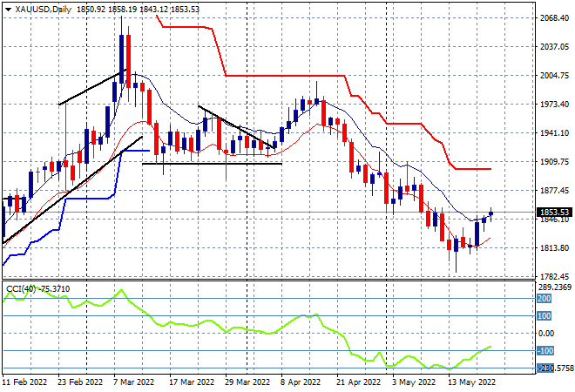Click the 29 Mar 2022 date label
The height and width of the screenshot is (392, 575).
(247, 382)
